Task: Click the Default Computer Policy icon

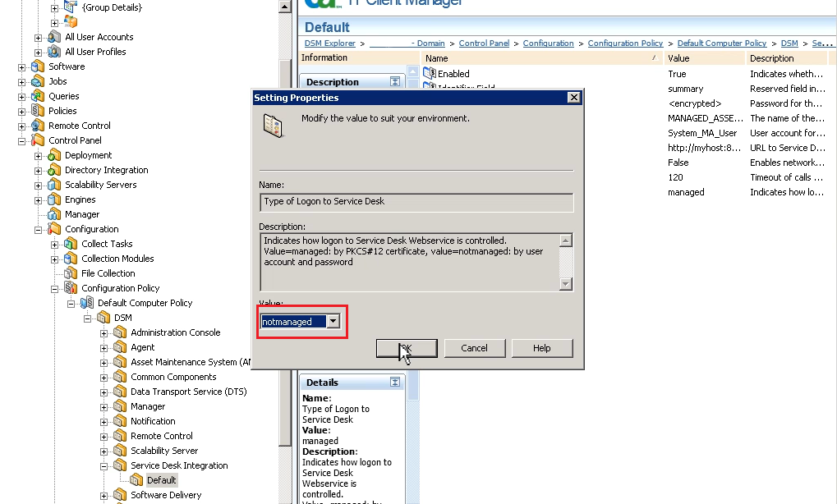Action: point(87,303)
